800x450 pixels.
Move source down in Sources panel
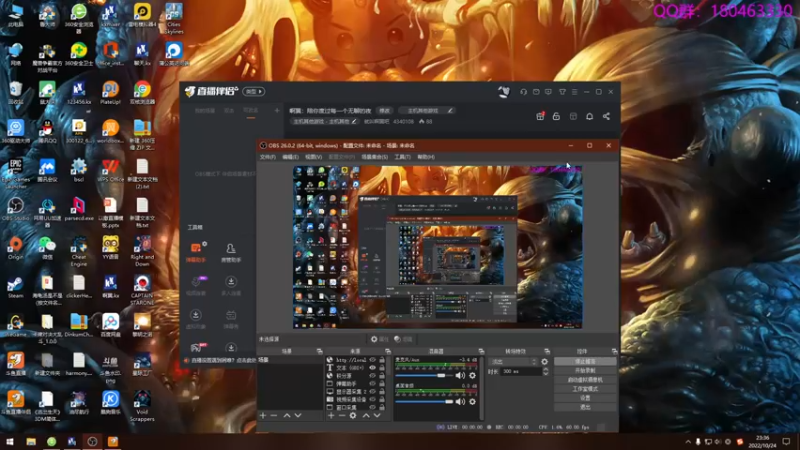(x=377, y=416)
